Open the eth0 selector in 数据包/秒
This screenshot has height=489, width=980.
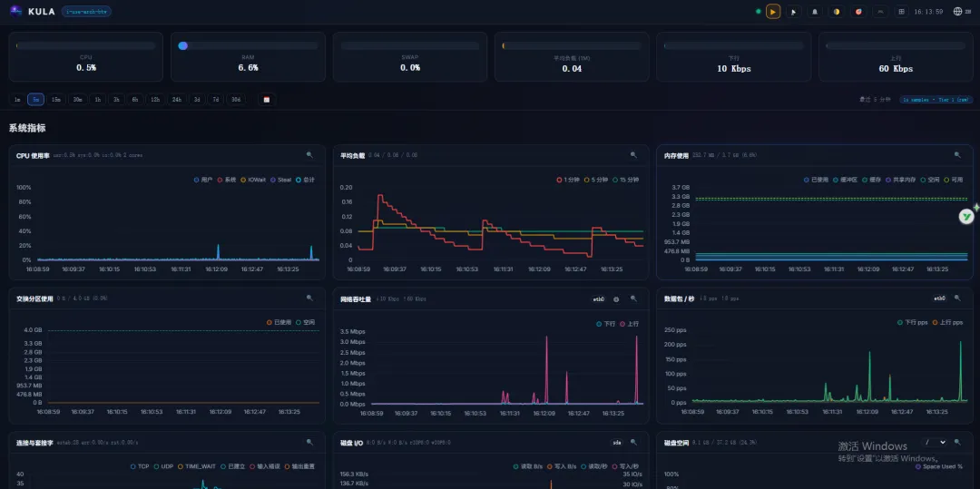pos(939,299)
